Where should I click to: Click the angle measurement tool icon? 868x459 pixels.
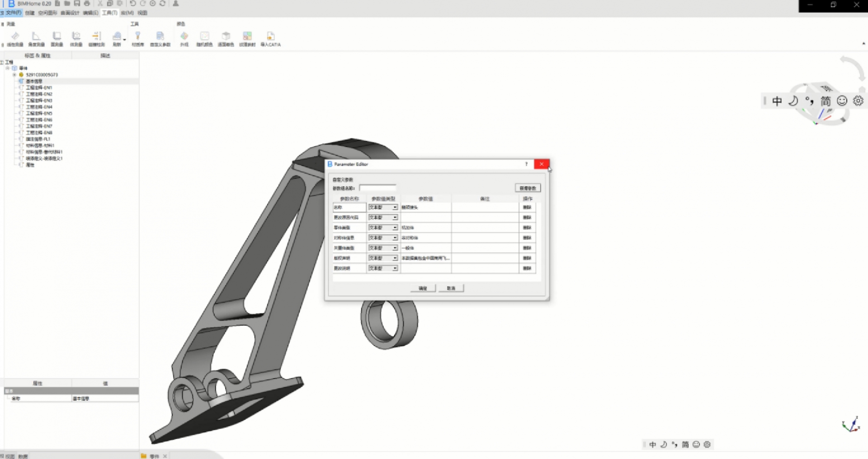[36, 37]
